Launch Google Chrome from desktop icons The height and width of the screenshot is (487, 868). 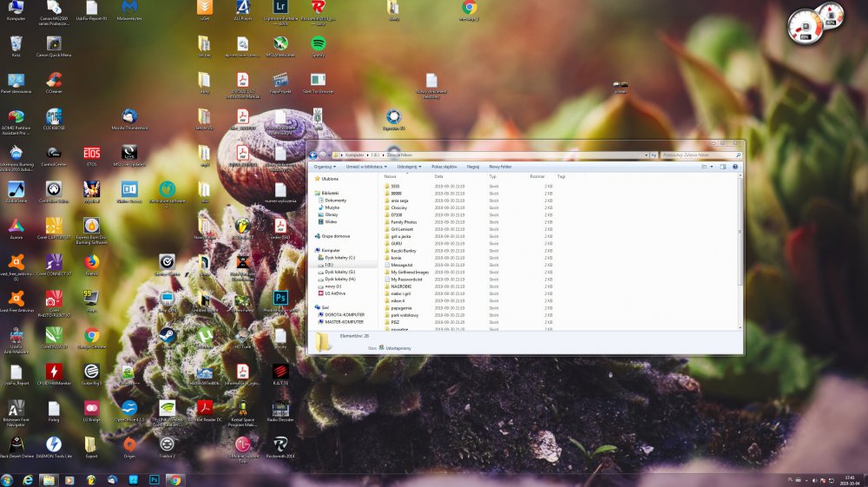[91, 337]
